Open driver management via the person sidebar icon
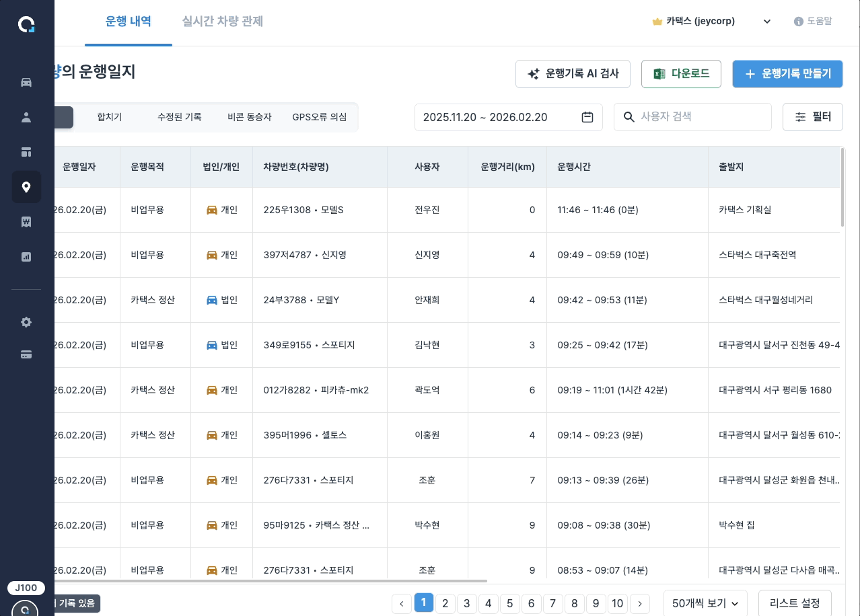The height and width of the screenshot is (616, 860). pyautogui.click(x=26, y=117)
